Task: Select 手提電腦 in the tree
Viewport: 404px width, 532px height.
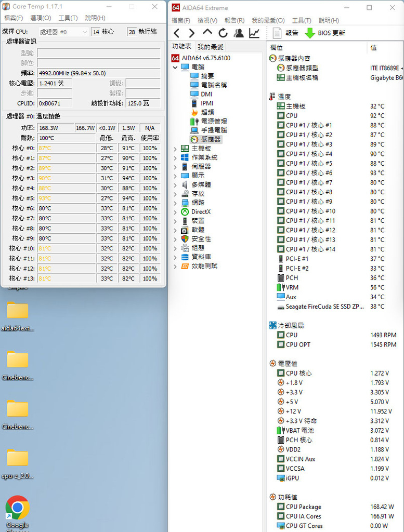Action: [x=208, y=130]
